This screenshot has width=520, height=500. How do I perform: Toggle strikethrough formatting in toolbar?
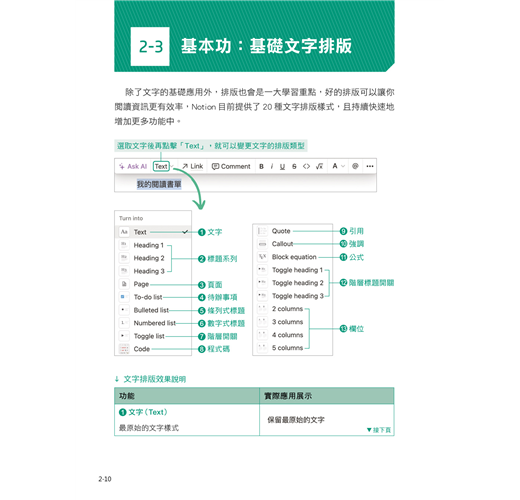pos(294,166)
